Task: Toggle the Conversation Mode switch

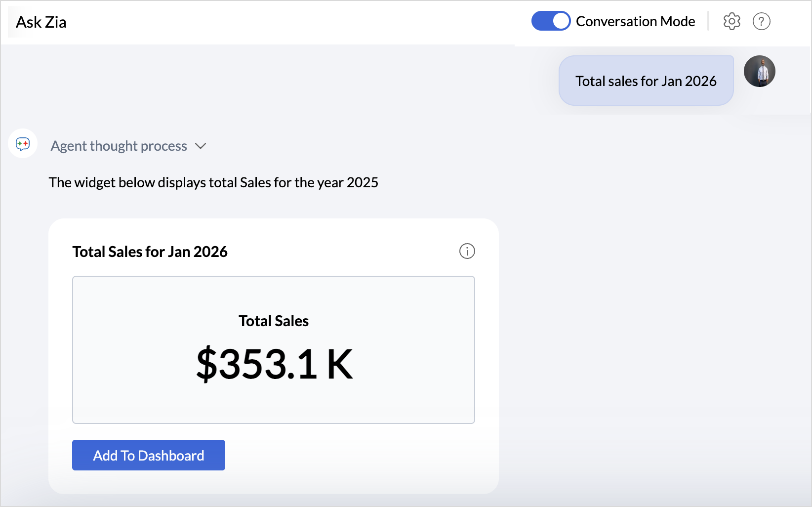Action: (551, 21)
